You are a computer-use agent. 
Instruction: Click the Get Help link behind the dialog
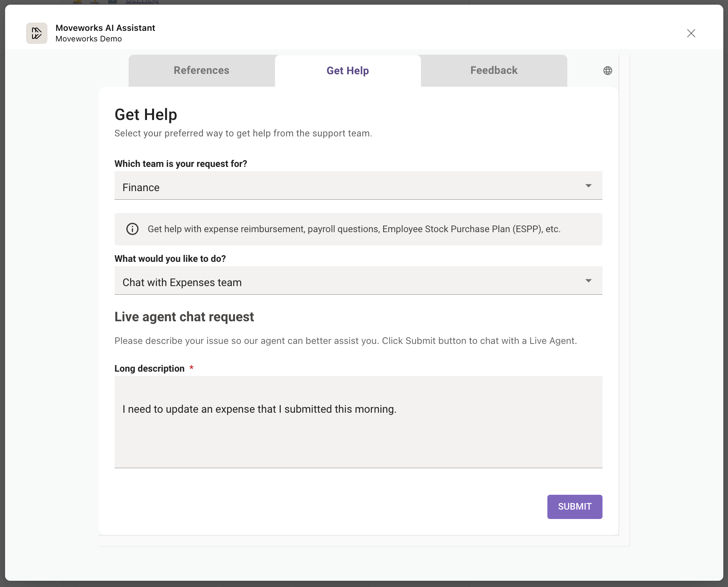pyautogui.click(x=142, y=2)
